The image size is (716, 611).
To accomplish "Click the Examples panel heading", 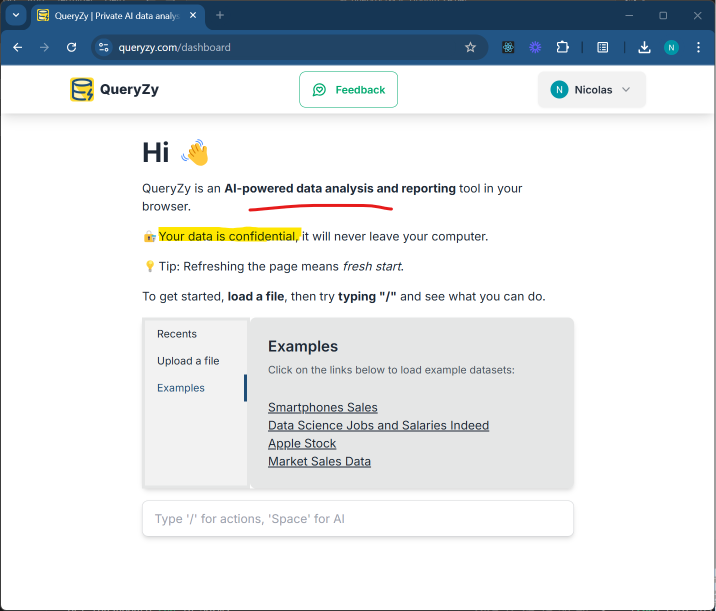I will [303, 346].
